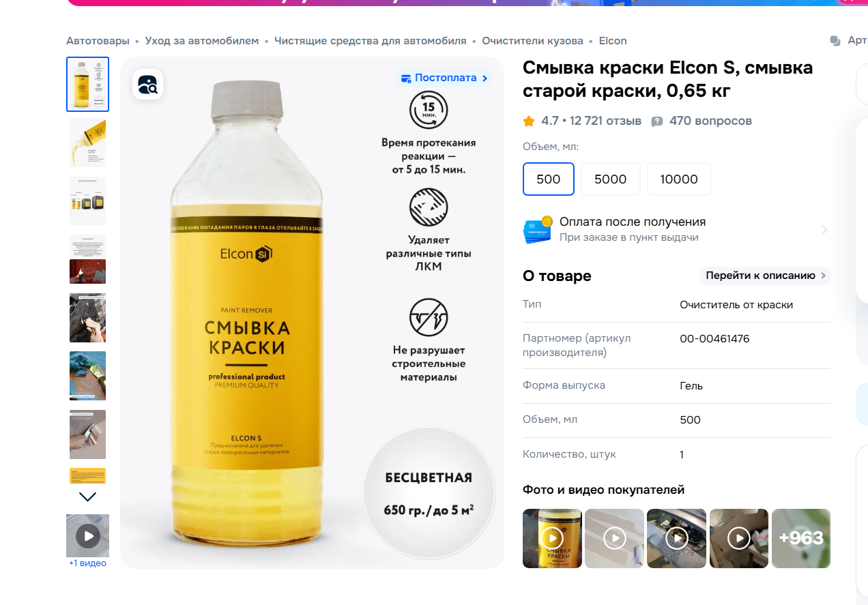
Task: Go to Автотовары breadcrumb
Action: pyautogui.click(x=98, y=41)
